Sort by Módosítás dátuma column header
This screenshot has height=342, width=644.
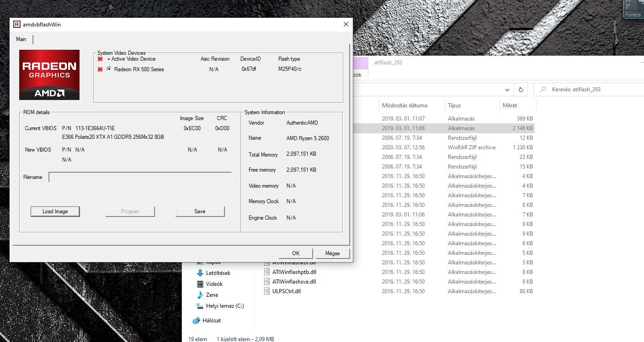pyautogui.click(x=404, y=105)
